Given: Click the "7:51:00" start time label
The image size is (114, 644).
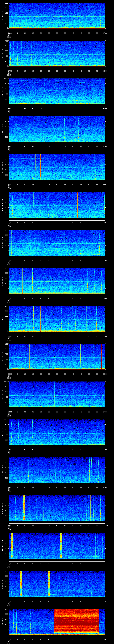Looking at the screenshot, I should (x=9, y=223).
